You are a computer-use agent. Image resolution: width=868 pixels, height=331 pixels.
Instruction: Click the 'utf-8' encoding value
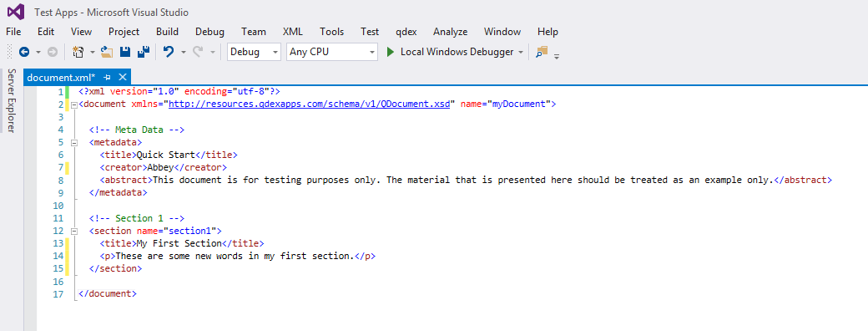point(250,91)
